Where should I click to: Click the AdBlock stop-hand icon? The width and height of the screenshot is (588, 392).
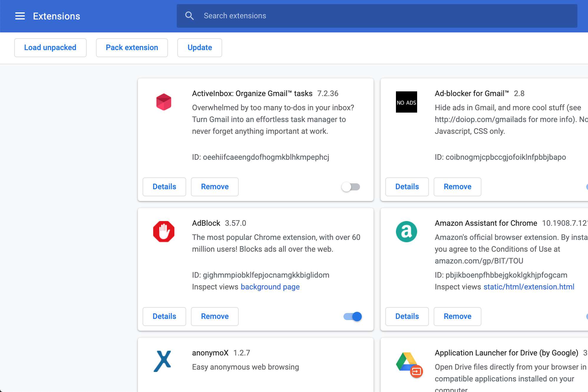(164, 232)
